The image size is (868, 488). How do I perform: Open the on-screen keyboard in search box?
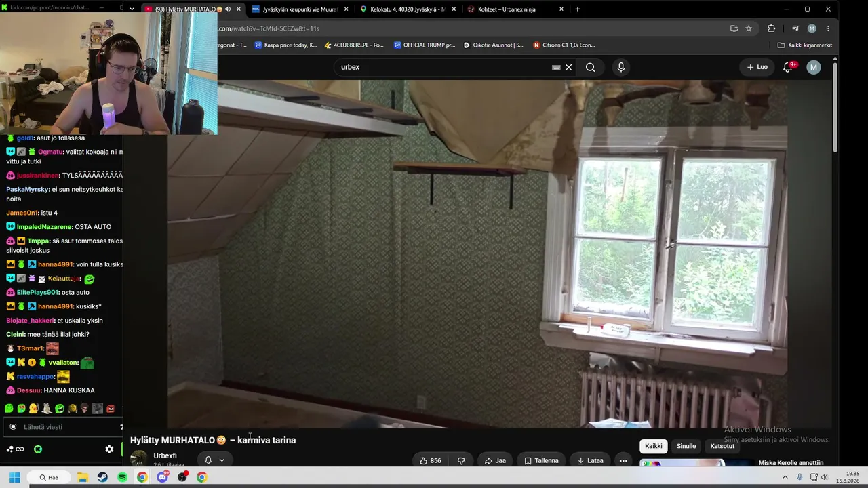556,67
